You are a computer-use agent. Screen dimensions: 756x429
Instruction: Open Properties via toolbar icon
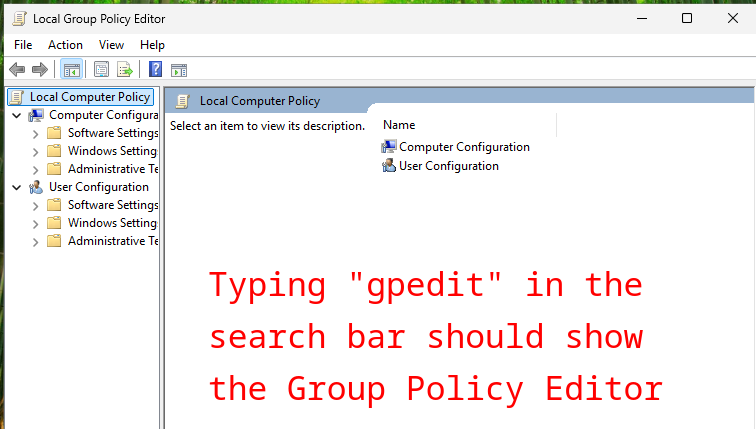click(x=101, y=69)
